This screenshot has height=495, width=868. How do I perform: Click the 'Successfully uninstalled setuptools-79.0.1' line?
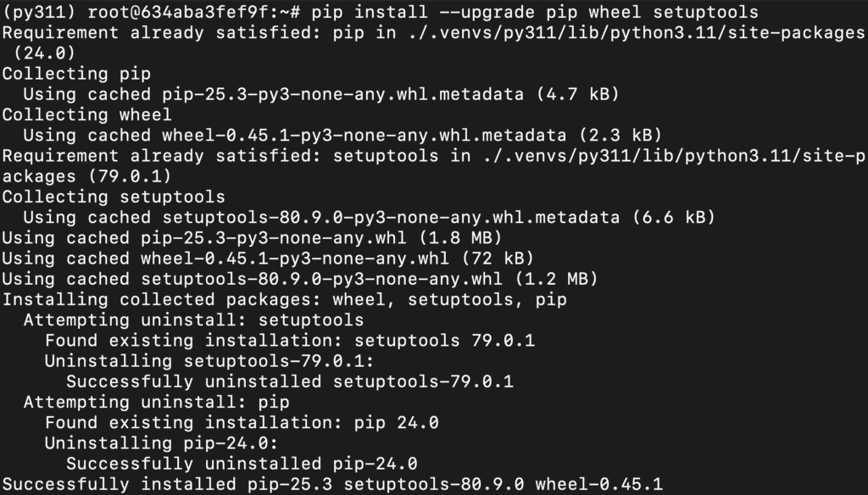[290, 381]
